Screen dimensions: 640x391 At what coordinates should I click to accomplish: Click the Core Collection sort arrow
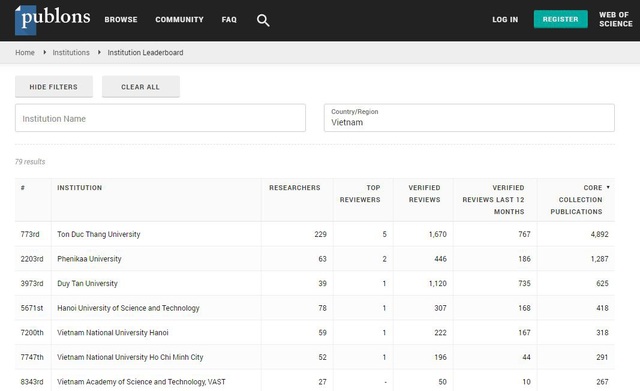pos(608,187)
